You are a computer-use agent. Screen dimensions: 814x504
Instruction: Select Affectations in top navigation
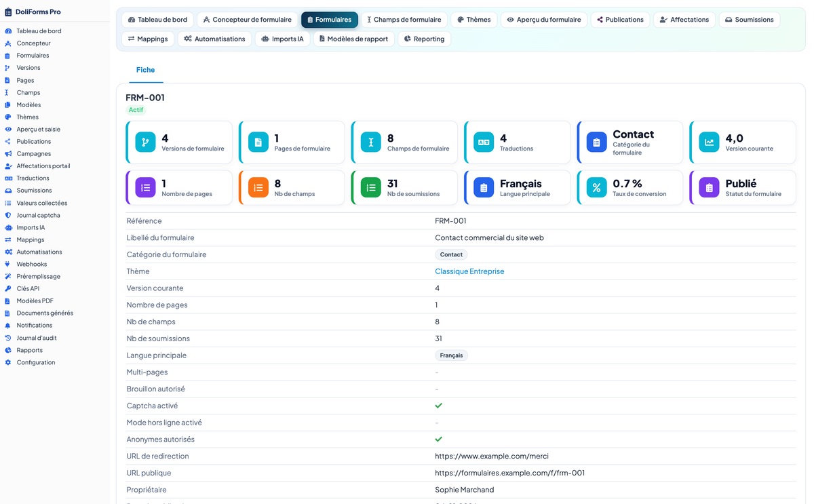click(684, 20)
